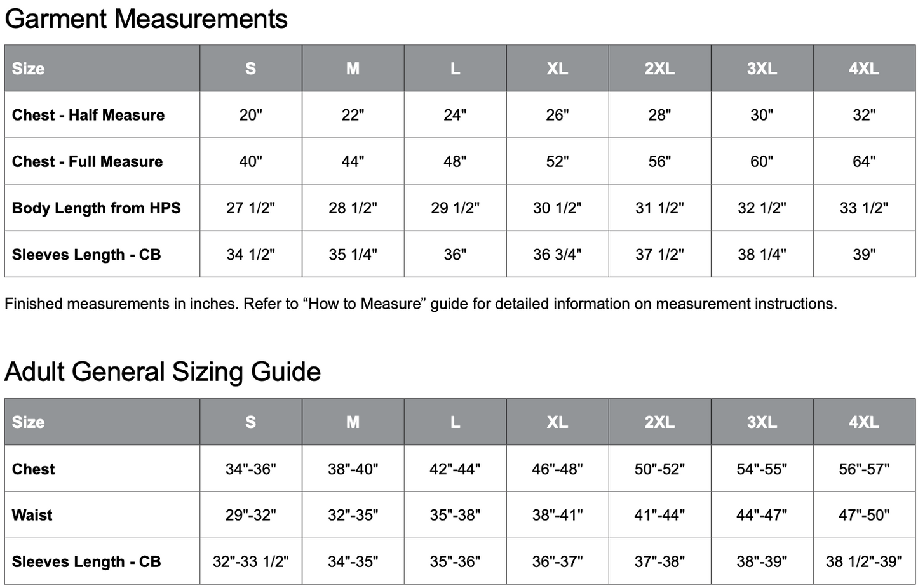Click the 41"-44" waist cell

(x=659, y=515)
